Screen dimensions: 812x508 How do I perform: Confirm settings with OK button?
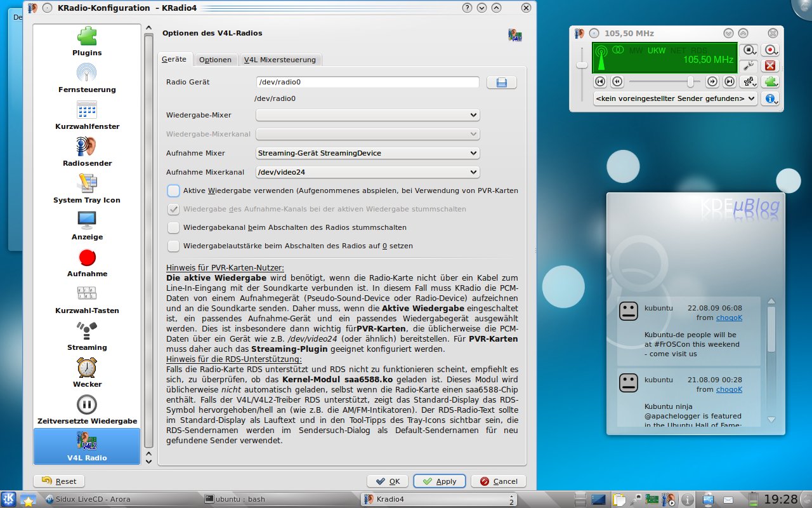coord(388,481)
